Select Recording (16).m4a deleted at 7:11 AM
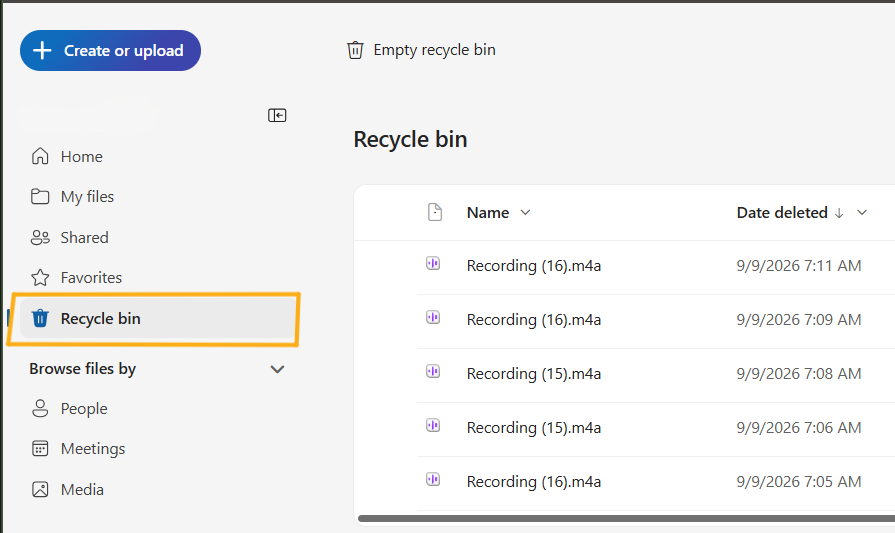 coord(534,266)
